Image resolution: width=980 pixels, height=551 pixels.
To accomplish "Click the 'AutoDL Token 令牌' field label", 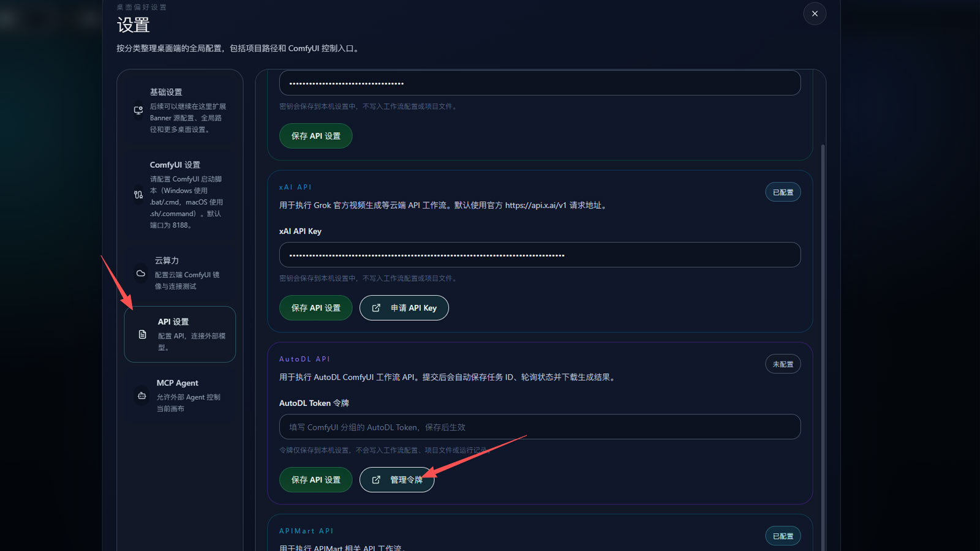I will 314,403.
